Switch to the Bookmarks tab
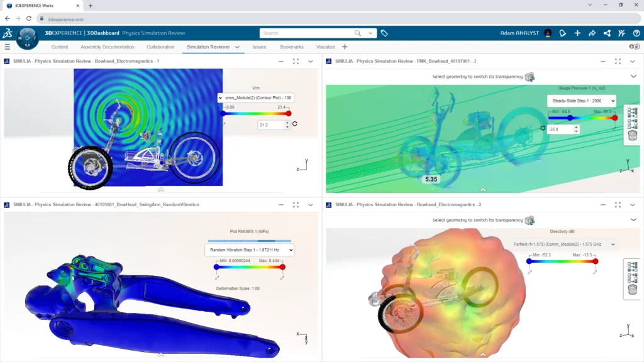 click(292, 47)
